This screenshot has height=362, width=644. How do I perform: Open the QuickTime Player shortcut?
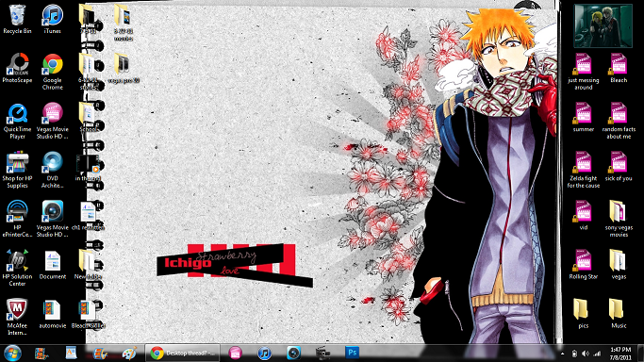click(17, 121)
